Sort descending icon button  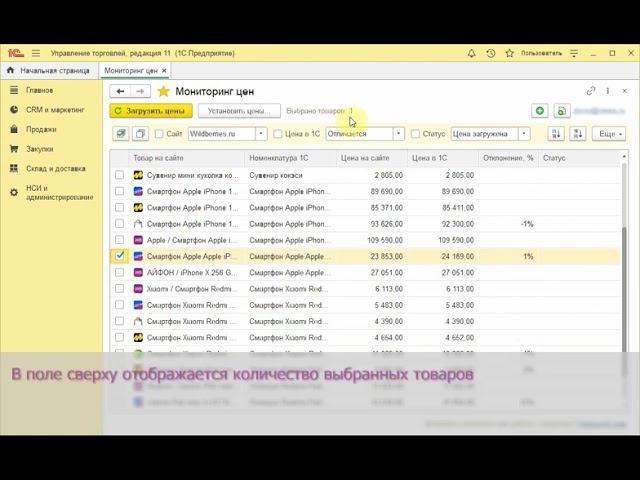[x=578, y=133]
